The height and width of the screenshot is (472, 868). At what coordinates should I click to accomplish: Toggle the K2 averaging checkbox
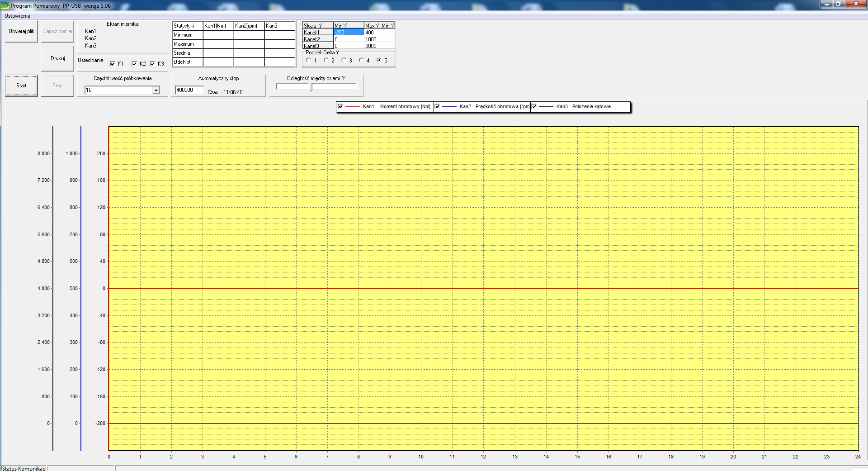(x=134, y=64)
